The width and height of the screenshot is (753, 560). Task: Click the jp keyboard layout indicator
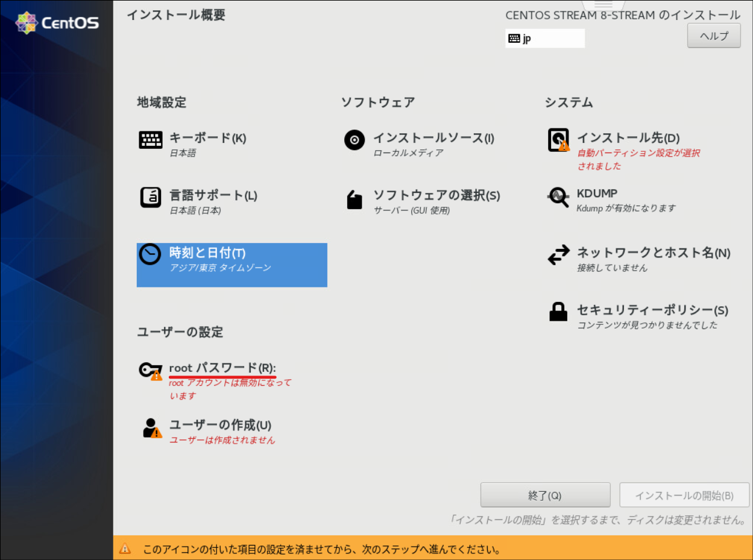545,38
